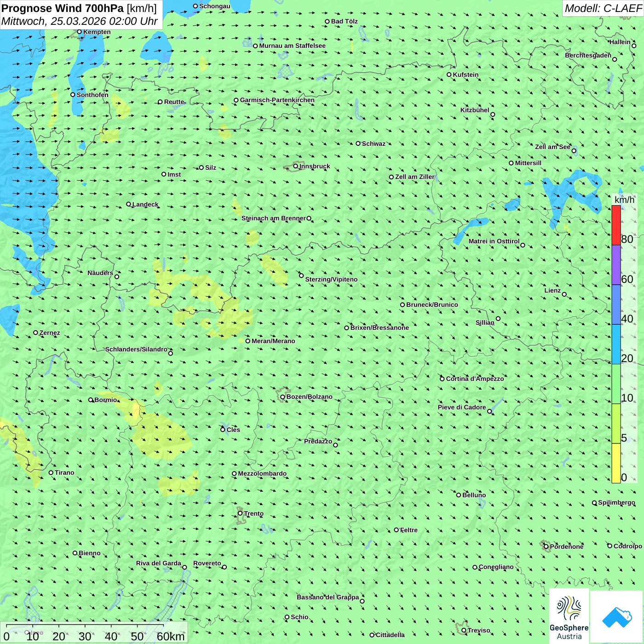Click the Pieve di Cadore label
644x644 pixels.
[462, 407]
